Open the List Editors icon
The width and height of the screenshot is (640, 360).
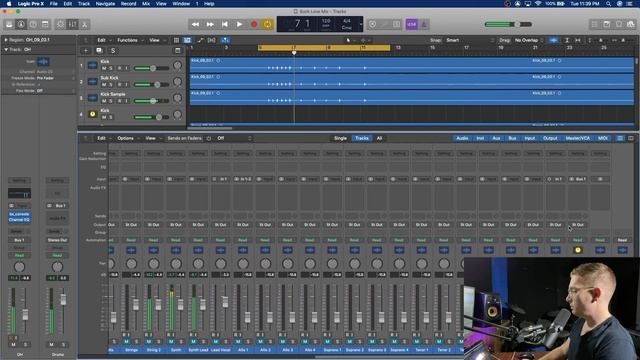[x=595, y=24]
